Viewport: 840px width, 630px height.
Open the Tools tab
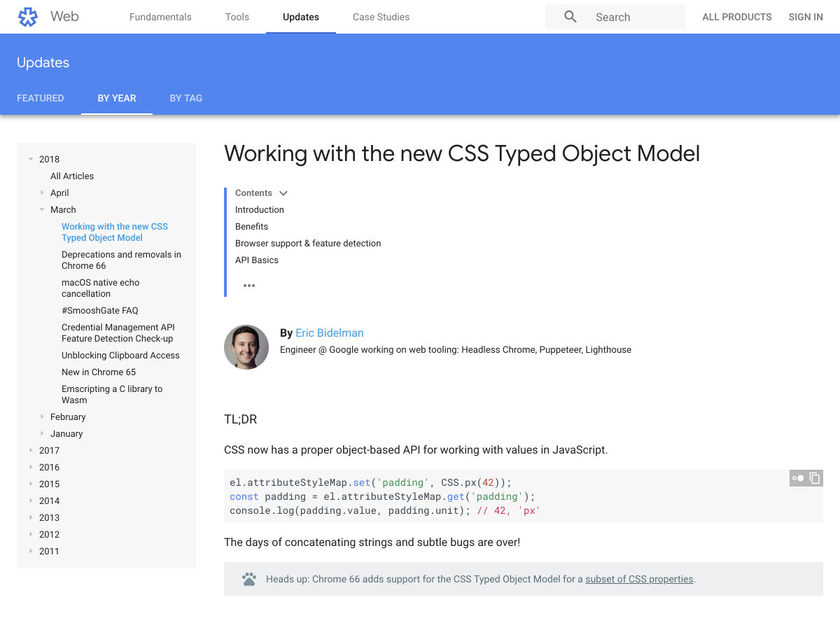point(237,17)
